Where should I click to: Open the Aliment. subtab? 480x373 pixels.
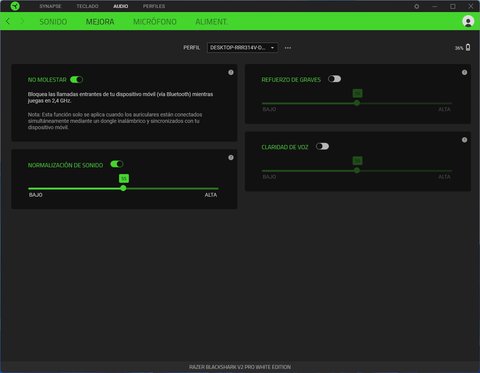(x=211, y=22)
